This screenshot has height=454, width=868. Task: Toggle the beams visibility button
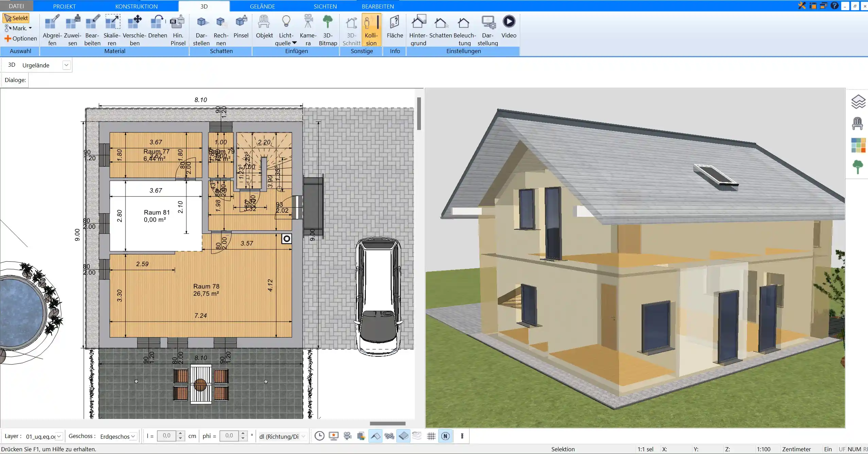click(389, 436)
